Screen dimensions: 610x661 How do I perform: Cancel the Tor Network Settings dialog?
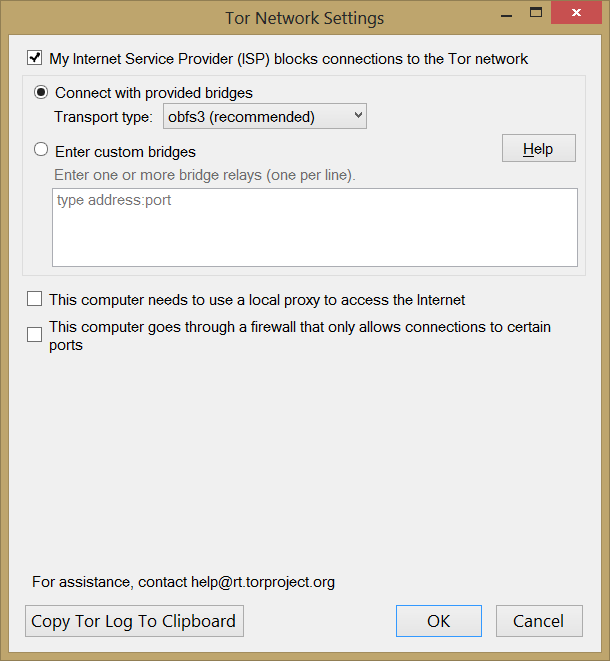(x=538, y=621)
